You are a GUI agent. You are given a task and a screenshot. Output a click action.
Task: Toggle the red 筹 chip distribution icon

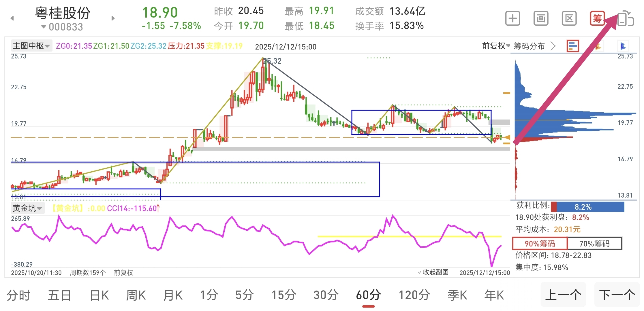(597, 18)
